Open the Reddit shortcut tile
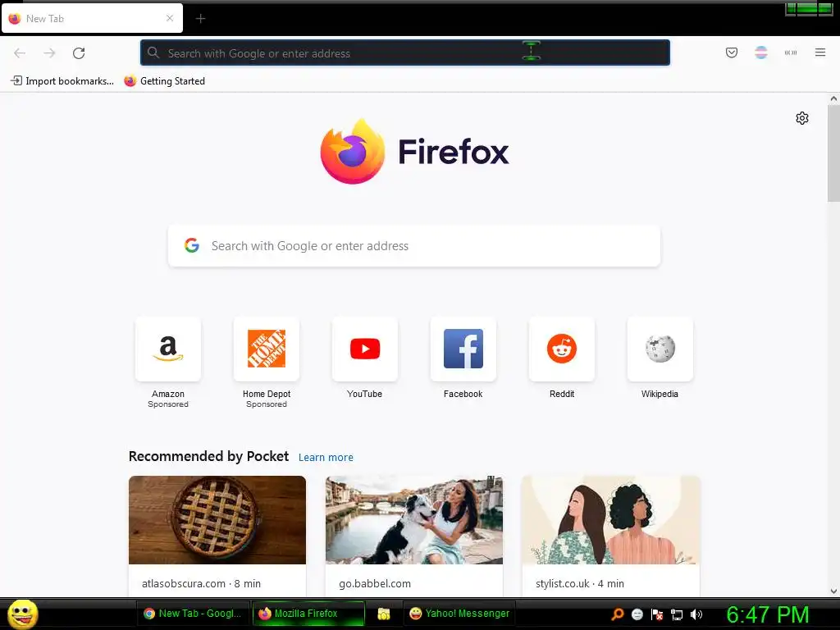The image size is (840, 630). click(x=561, y=349)
